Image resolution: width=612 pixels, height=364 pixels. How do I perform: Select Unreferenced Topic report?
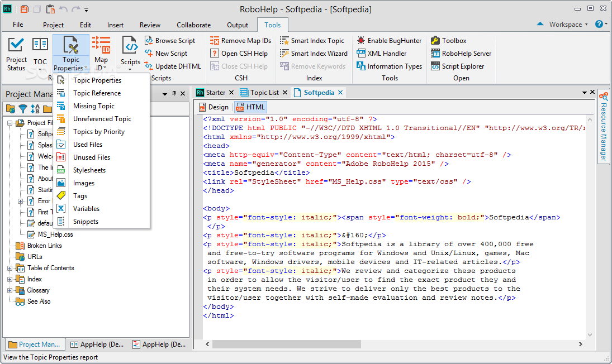pos(102,119)
